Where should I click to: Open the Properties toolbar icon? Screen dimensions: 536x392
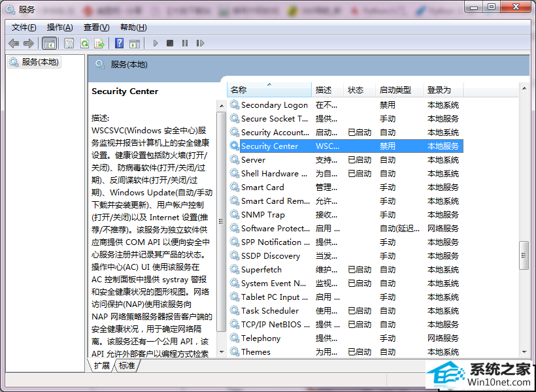(x=69, y=43)
